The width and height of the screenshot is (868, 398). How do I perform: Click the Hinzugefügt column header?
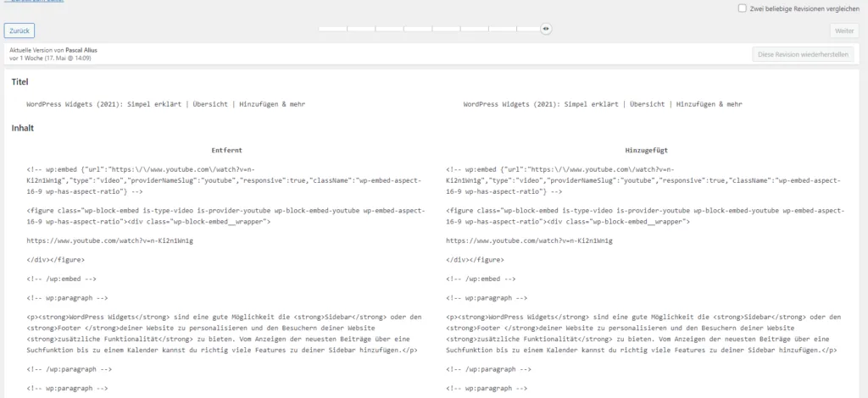(646, 150)
